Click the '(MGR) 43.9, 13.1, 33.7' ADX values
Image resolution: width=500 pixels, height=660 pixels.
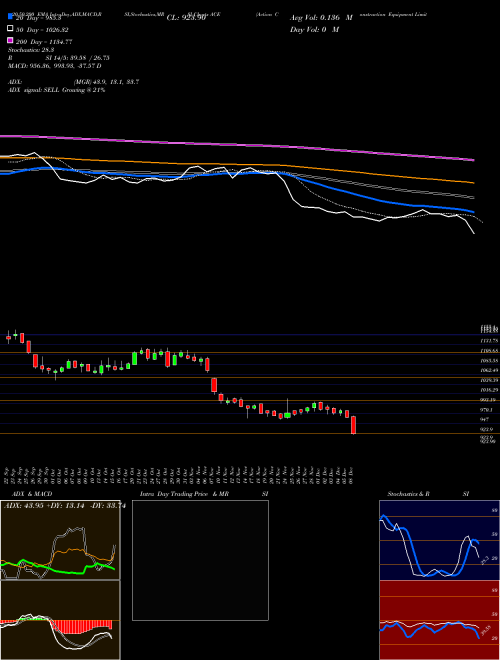click(106, 82)
